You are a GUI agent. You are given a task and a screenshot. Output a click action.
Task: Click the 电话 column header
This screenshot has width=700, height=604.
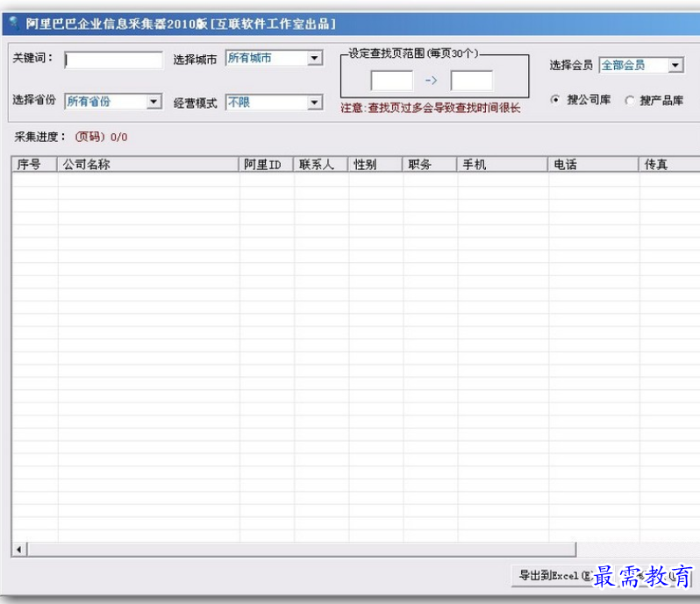[x=593, y=165]
